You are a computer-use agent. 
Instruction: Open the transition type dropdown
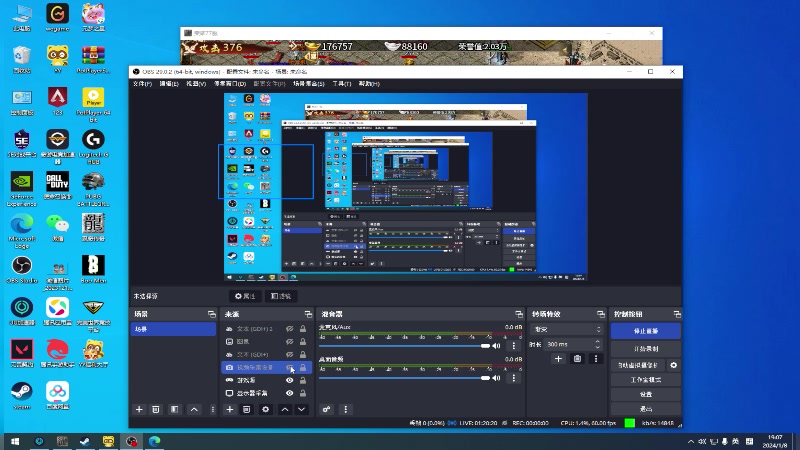click(566, 330)
